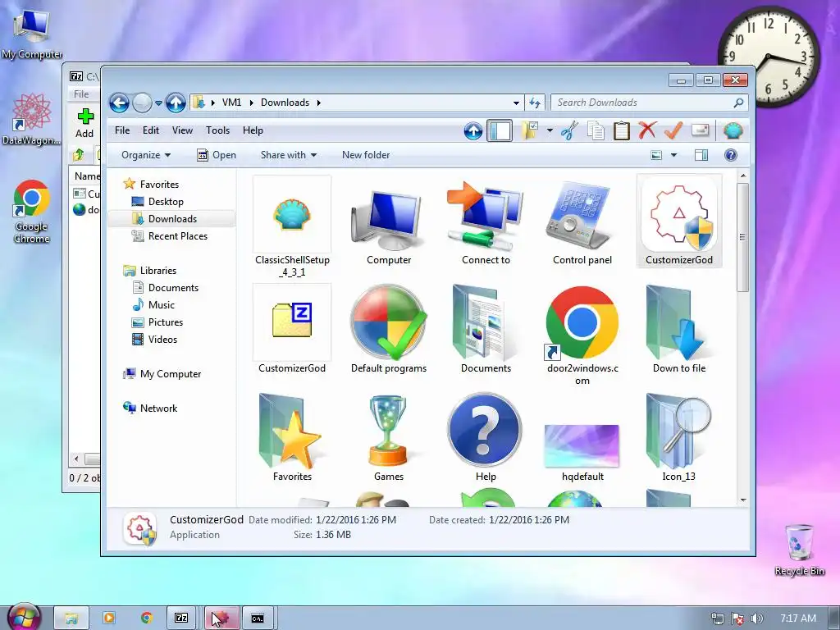Select Videos library in navigation pane
The image size is (840, 630).
(x=162, y=339)
